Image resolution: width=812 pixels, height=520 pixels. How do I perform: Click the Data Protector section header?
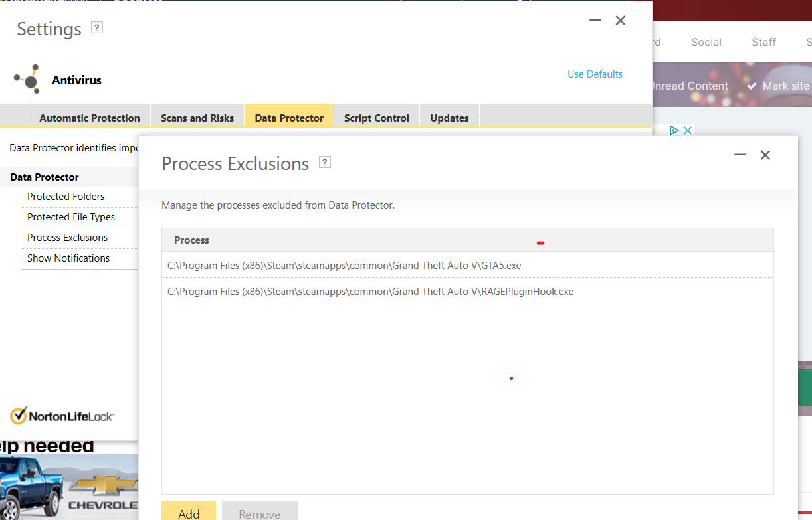[45, 177]
